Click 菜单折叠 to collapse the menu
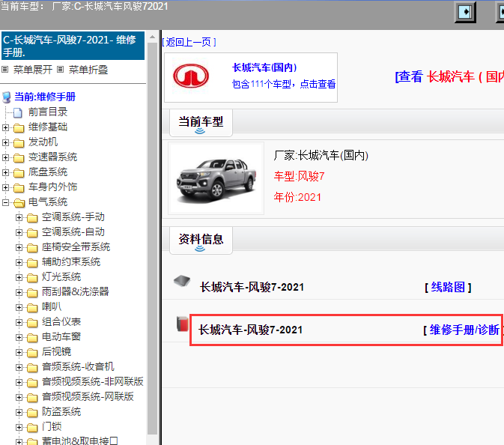This screenshot has height=445, width=504. (x=88, y=70)
